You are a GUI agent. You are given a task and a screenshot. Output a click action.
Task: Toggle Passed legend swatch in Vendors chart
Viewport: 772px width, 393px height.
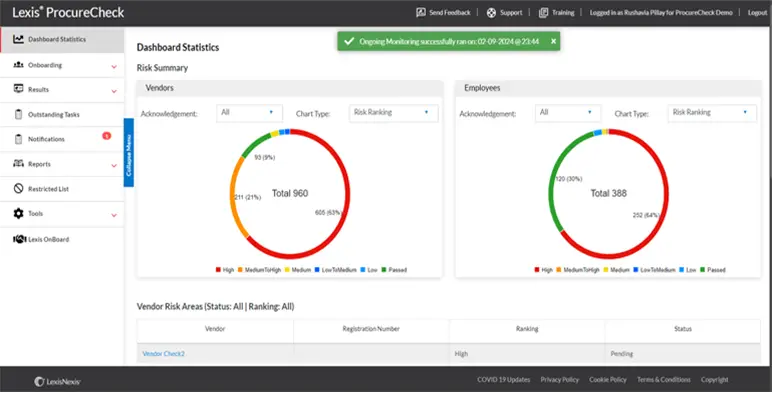pos(384,270)
